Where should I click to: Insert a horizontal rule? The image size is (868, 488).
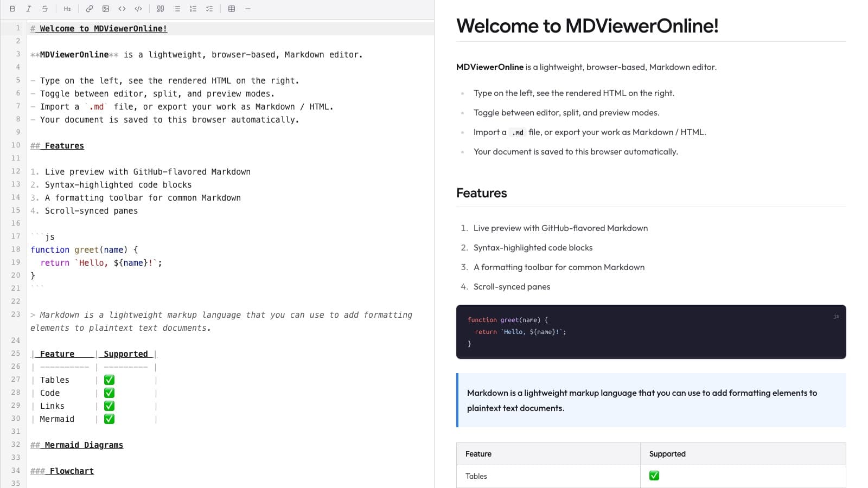click(x=248, y=9)
